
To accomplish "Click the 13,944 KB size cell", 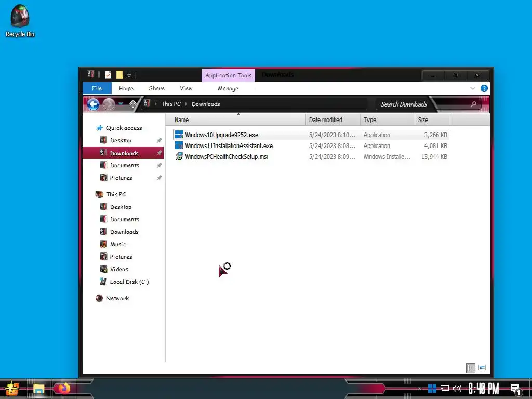I will point(434,157).
